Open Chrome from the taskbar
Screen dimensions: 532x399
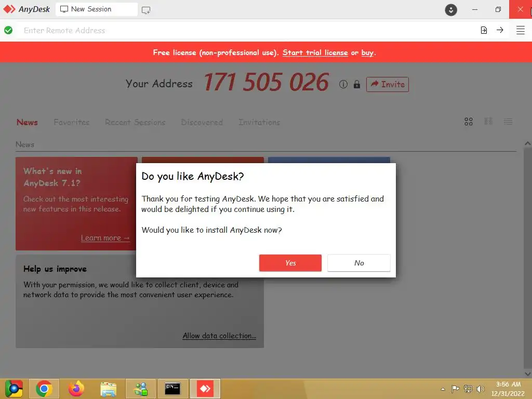[44, 389]
